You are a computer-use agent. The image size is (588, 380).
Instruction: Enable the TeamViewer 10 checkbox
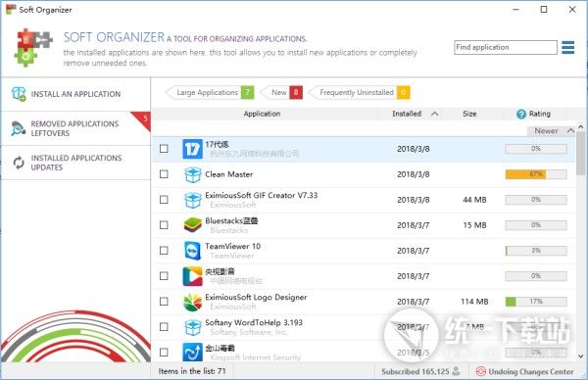[x=164, y=251]
